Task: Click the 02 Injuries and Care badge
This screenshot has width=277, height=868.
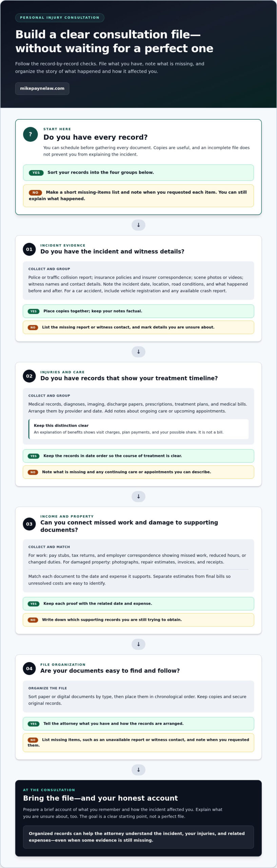Action: [29, 376]
